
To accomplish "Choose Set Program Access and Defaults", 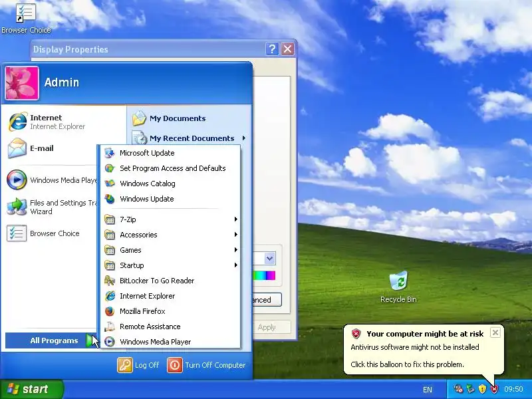I will pyautogui.click(x=171, y=168).
